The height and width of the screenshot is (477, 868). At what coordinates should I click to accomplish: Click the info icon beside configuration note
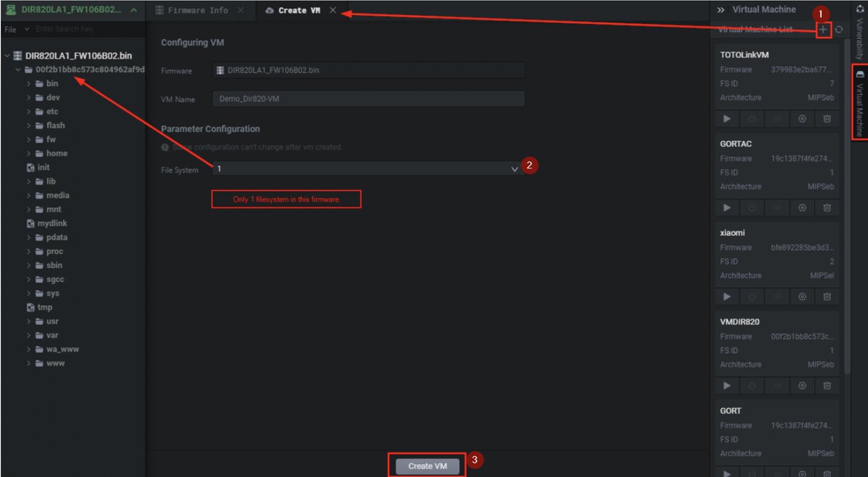click(x=166, y=147)
